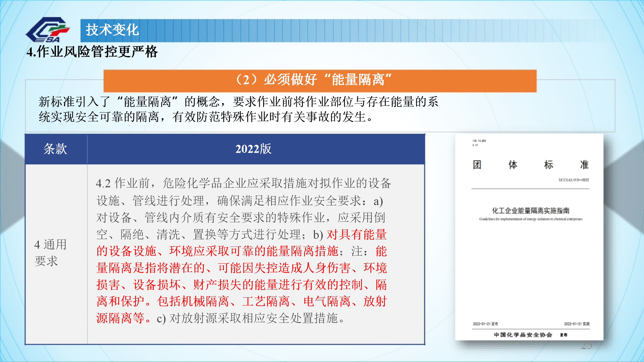Viewport: 644px width, 362px height.
Task: Click the table header cell 条款
Action: click(x=56, y=149)
